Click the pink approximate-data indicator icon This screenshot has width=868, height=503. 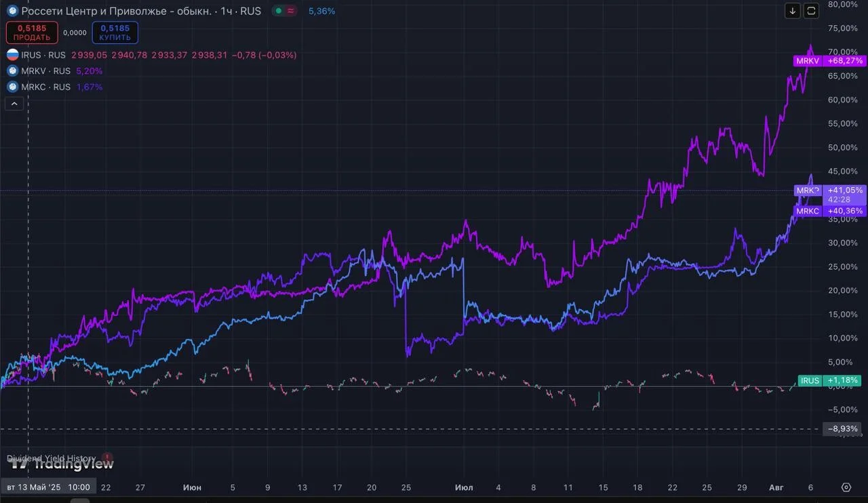coord(290,11)
